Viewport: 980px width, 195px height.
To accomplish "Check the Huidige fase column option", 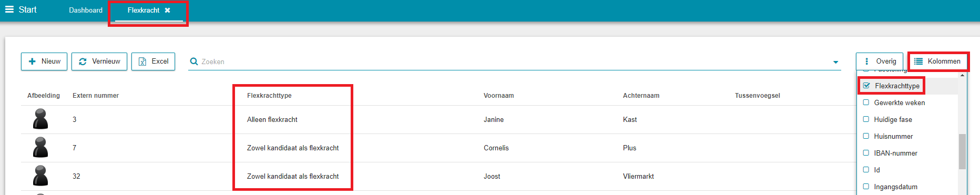I will coord(866,119).
